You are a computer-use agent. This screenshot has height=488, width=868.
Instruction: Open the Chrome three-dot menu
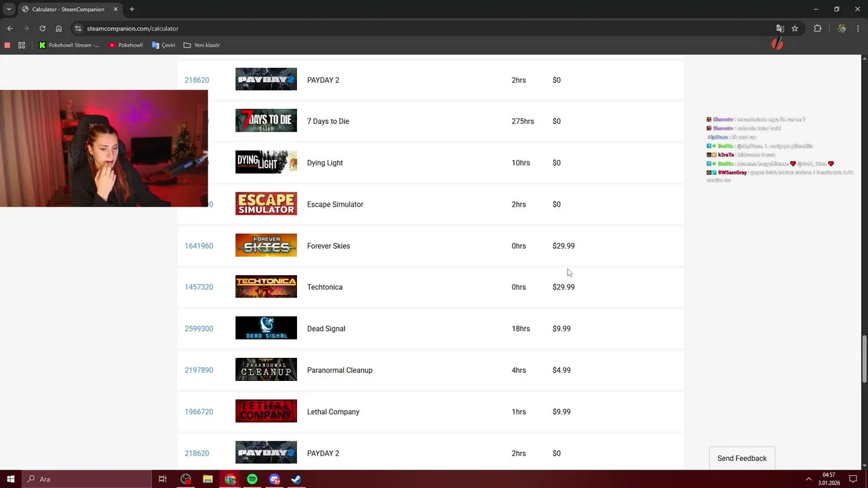point(859,28)
